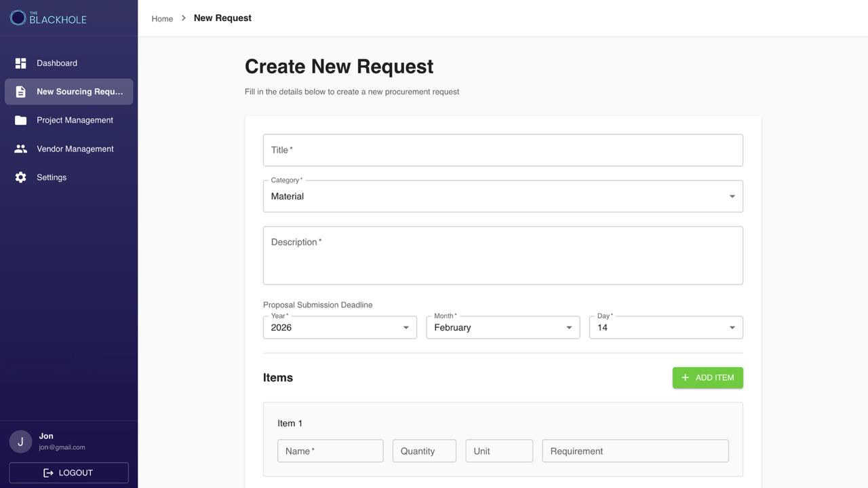The image size is (868, 488).
Task: Click the Vendor Management people icon
Action: (21, 149)
